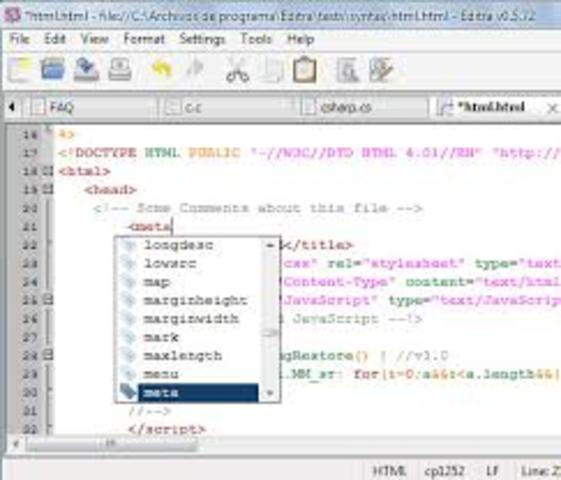Screen dimensions: 561x480
Task: Click autocomplete list scroll up arrow
Action: click(270, 245)
